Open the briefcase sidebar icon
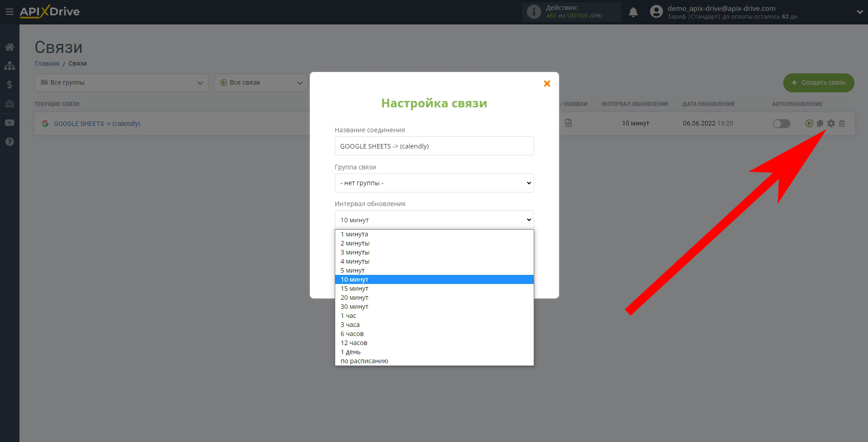The width and height of the screenshot is (868, 442). coord(10,104)
